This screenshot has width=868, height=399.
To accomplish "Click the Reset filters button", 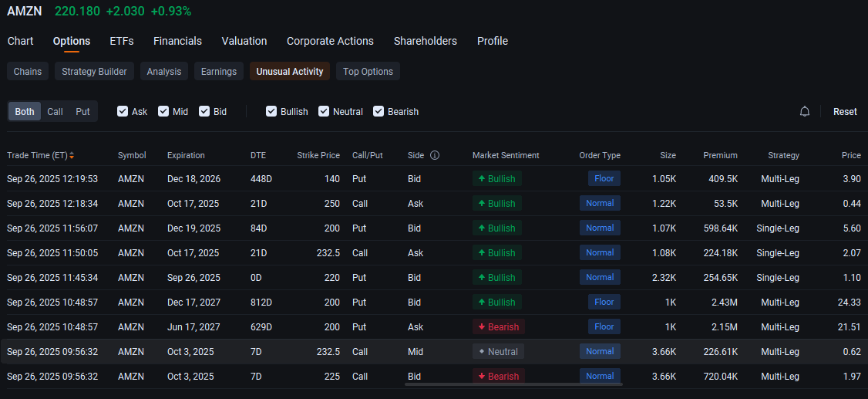I will 845,111.
